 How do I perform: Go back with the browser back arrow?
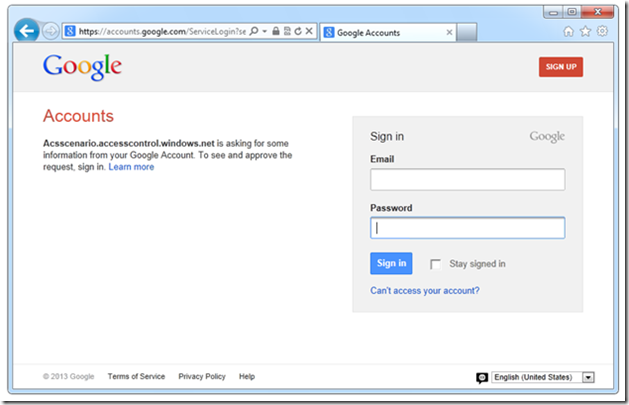26,30
